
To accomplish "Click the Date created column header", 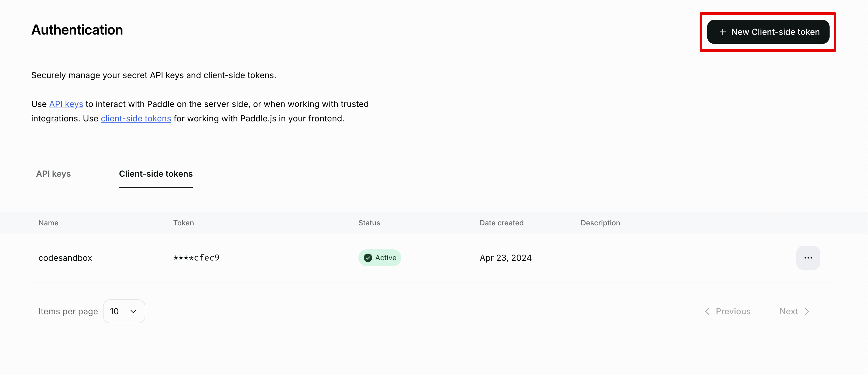I will pyautogui.click(x=501, y=223).
